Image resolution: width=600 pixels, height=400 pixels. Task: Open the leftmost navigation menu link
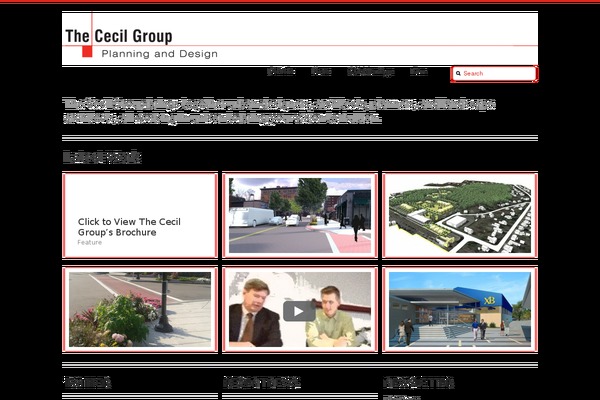(281, 72)
